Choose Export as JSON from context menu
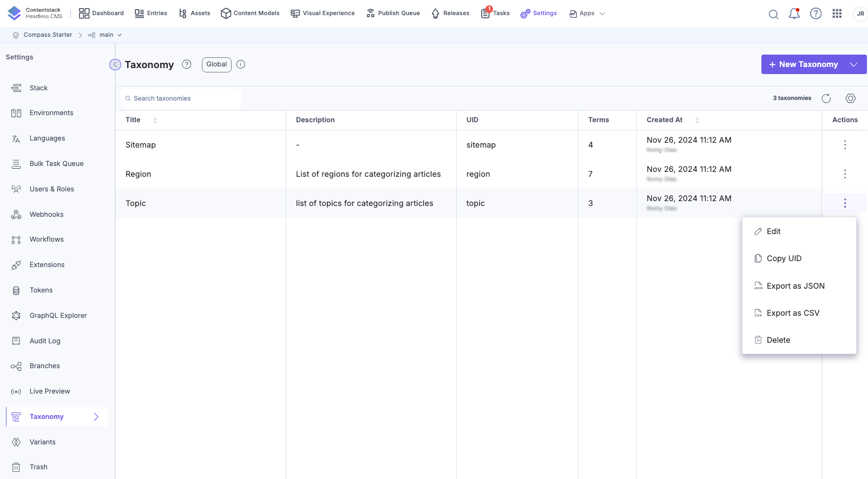Screen dimensions: 868x479 (795, 286)
